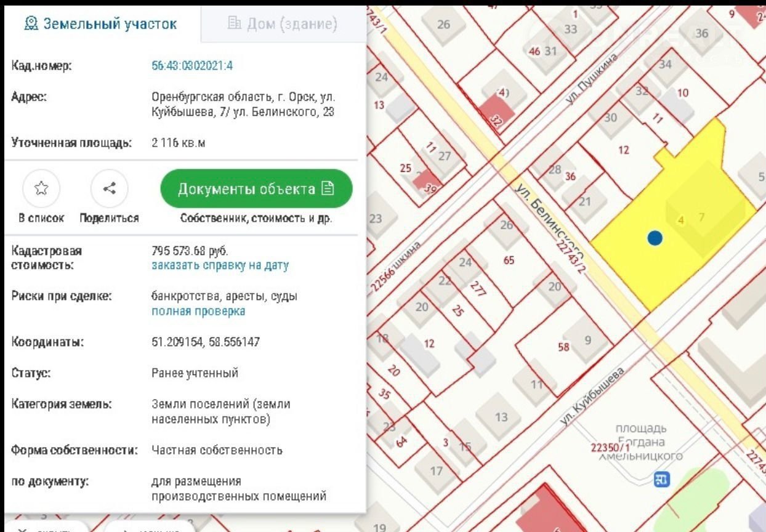The image size is (766, 532).
Task: Click the coordinates value 51.209154, 58.556147
Action: 205,342
